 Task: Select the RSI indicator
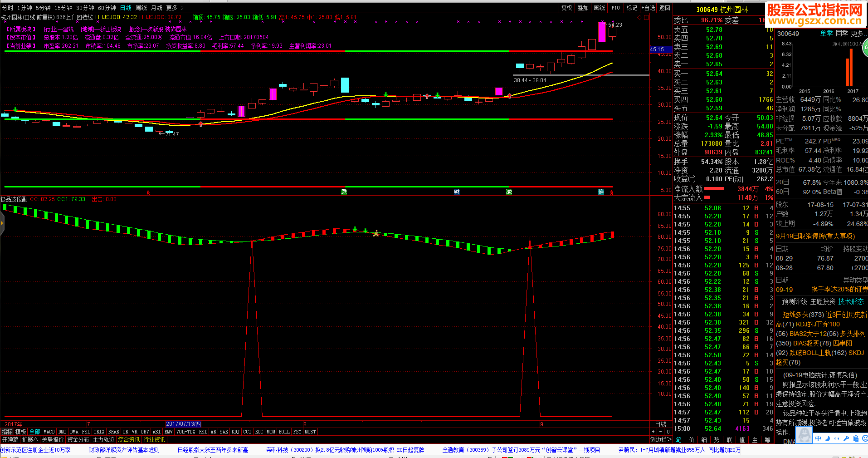tap(203, 432)
